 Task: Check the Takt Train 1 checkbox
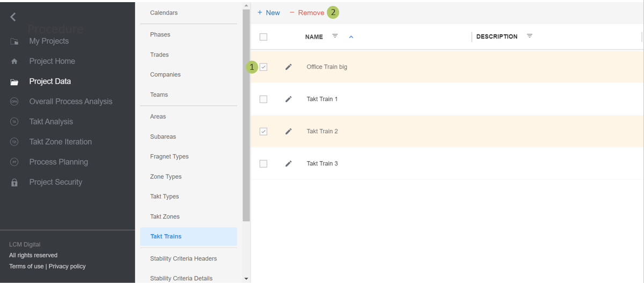(x=264, y=99)
